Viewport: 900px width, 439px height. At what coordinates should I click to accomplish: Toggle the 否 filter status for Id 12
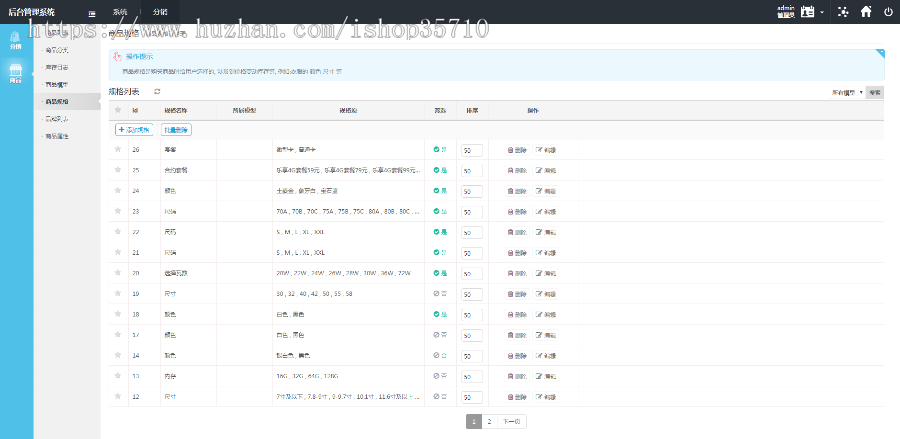click(x=440, y=397)
